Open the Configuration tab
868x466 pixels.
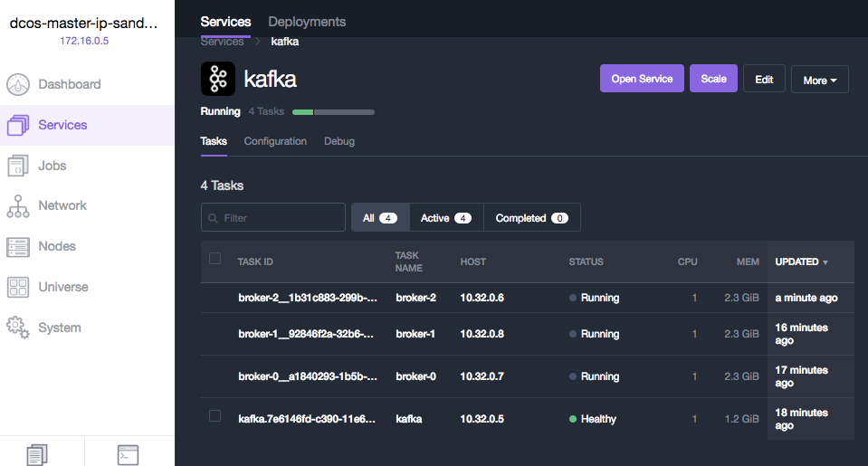click(275, 141)
